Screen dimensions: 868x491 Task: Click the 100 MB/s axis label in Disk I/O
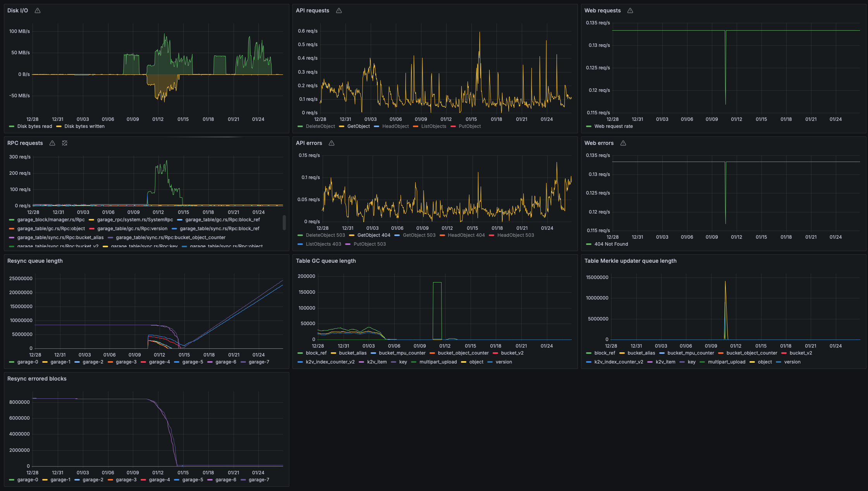tap(19, 31)
